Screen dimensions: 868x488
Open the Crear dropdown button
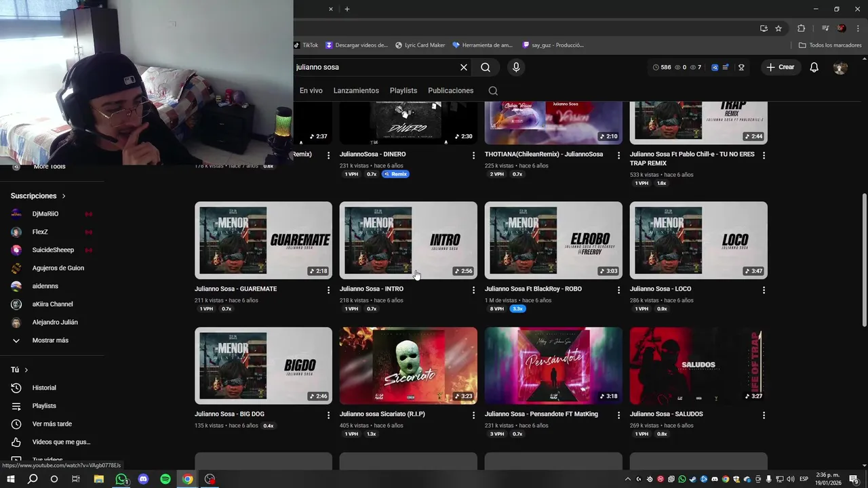point(780,67)
